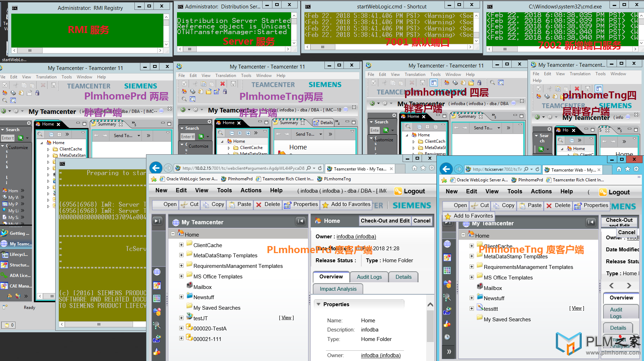The height and width of the screenshot is (361, 644).
Task: Switch to Impact Analysis tab in 7001 web client
Action: pos(338,289)
